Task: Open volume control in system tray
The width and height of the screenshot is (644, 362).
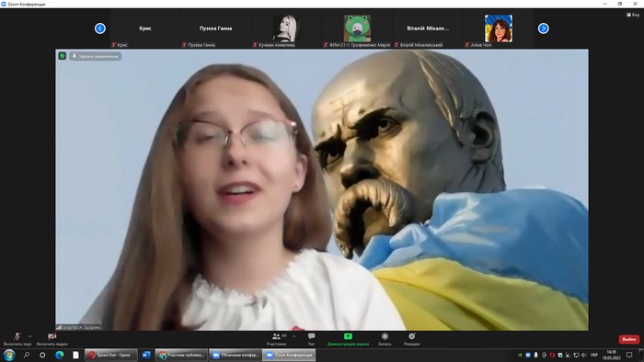Action: [x=584, y=355]
